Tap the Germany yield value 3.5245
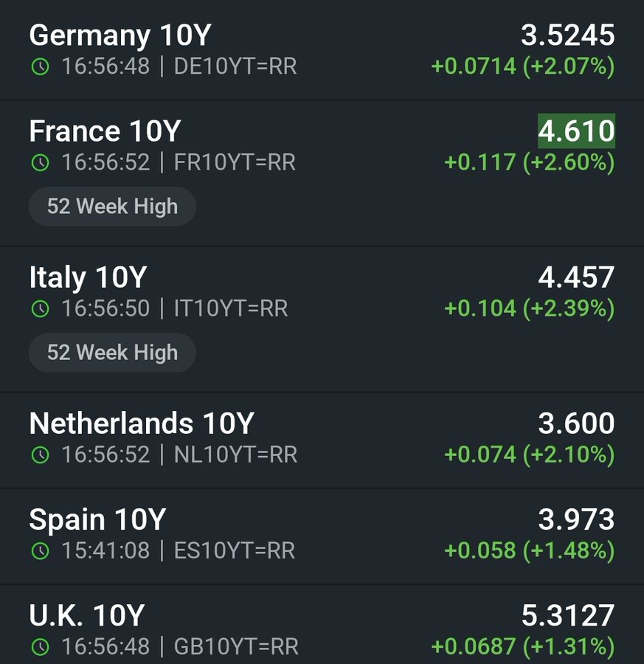 click(568, 35)
